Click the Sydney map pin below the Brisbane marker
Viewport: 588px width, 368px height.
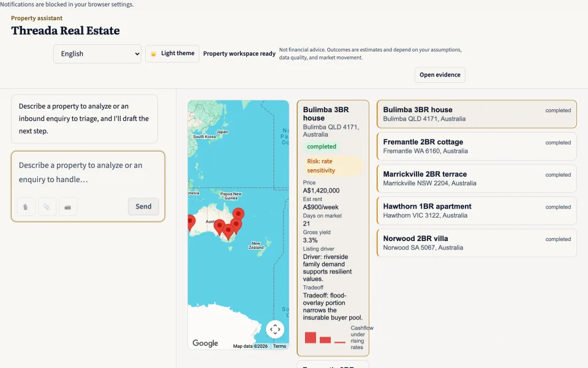tap(236, 226)
